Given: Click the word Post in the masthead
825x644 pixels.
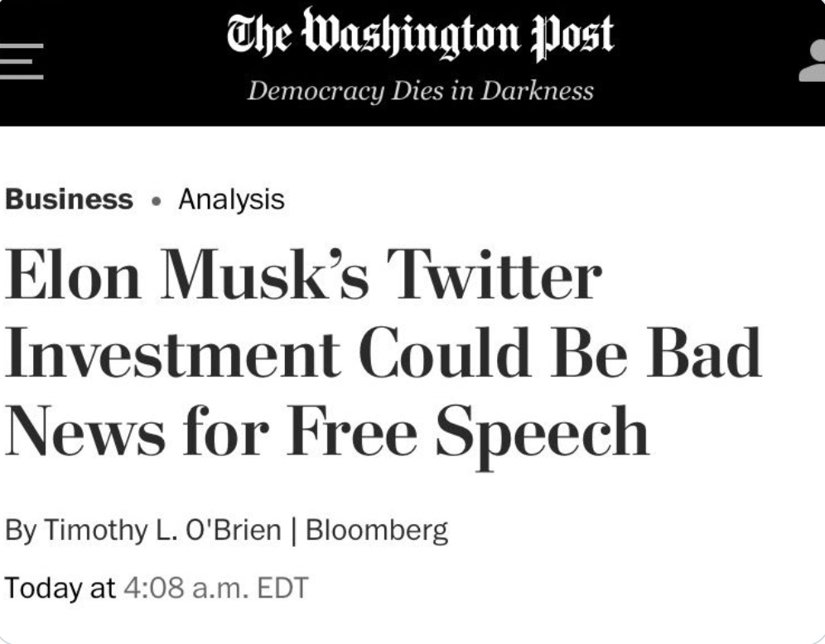Looking at the screenshot, I should click(x=572, y=36).
